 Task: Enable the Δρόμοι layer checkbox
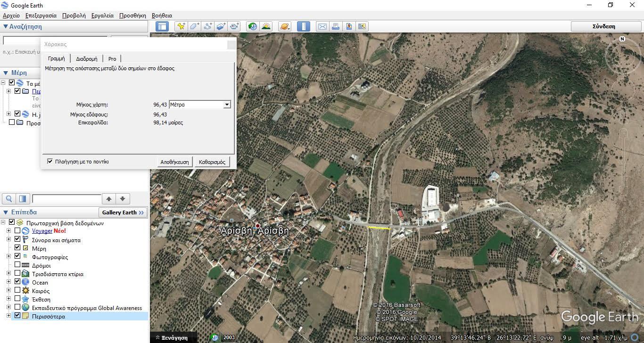point(17,265)
